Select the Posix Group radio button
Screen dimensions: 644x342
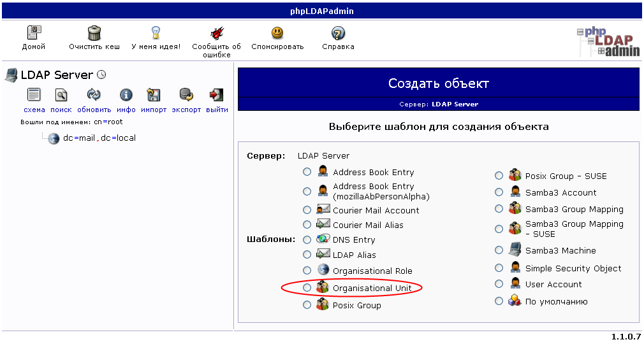click(307, 304)
